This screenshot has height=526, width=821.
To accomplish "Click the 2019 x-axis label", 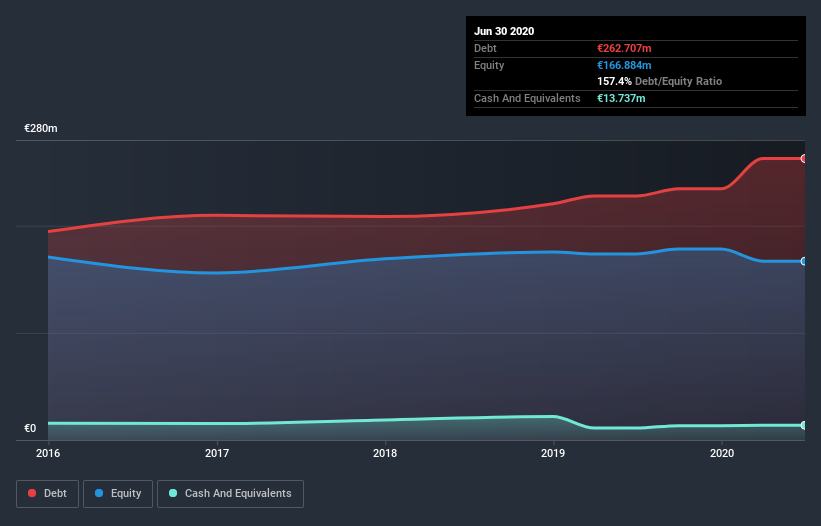I will (553, 453).
